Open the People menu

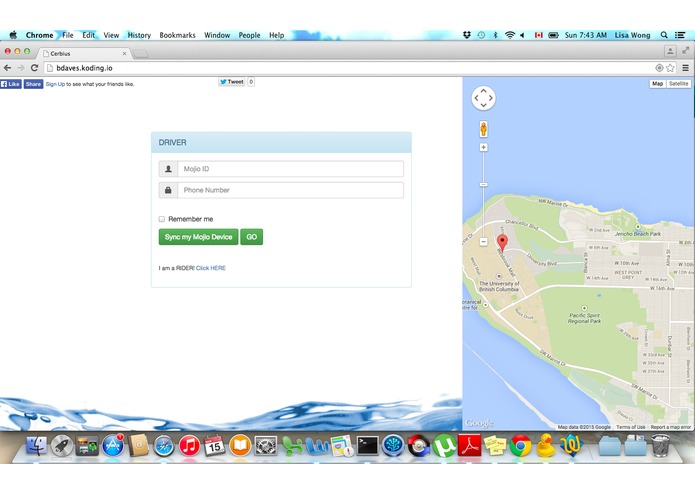[249, 35]
